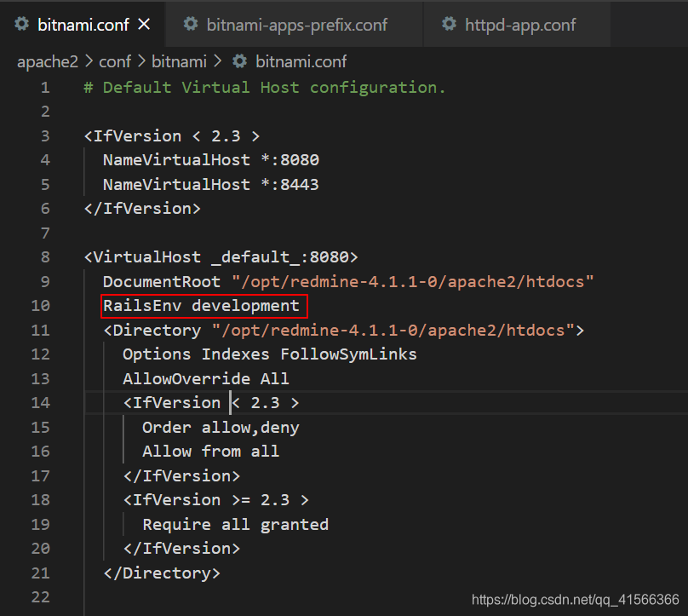Screen dimensions: 688x616
Task: Click '<IfVersion < 2.3 >' on line 3
Action: pyautogui.click(x=172, y=136)
